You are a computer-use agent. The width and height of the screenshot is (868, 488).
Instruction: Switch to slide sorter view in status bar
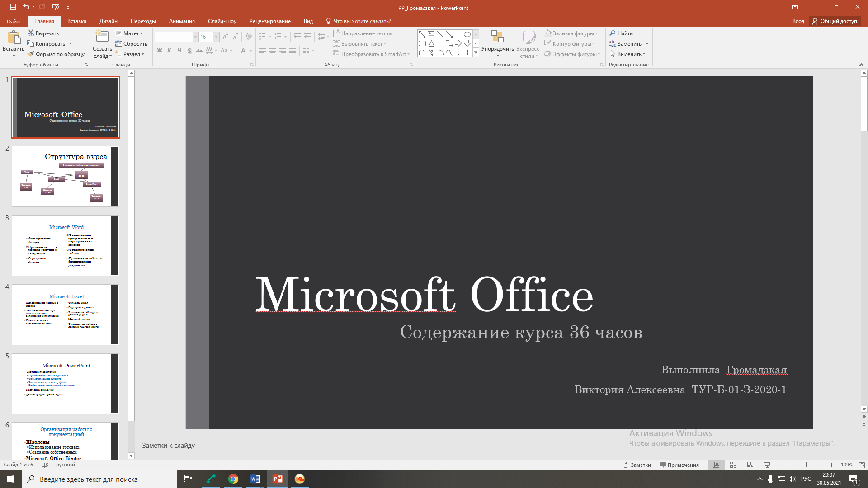click(733, 465)
